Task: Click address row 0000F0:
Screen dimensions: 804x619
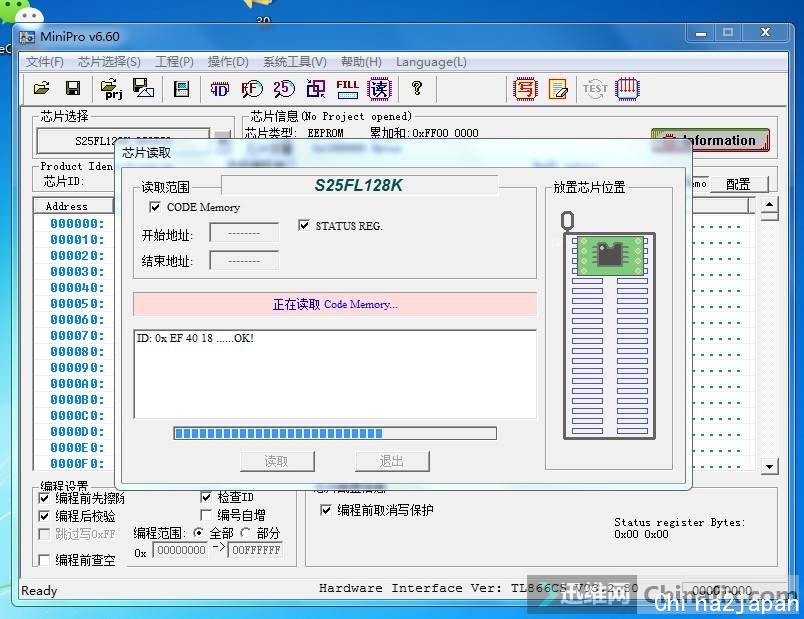Action: point(77,464)
